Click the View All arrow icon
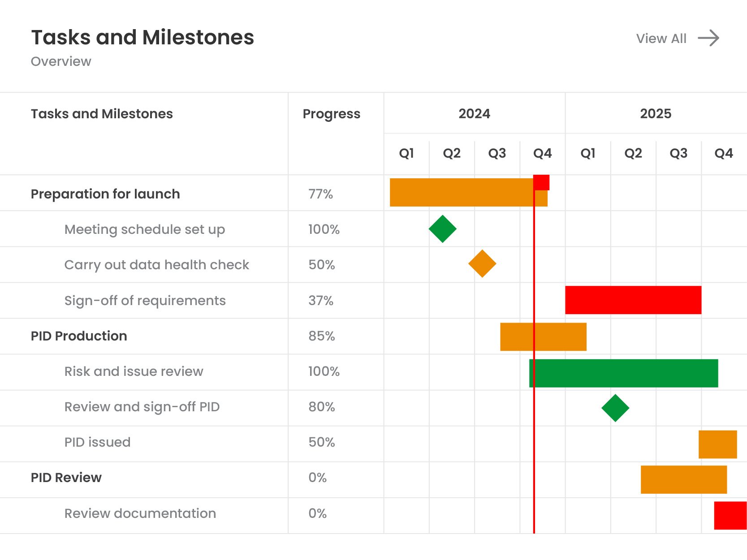747x560 pixels. (x=708, y=39)
